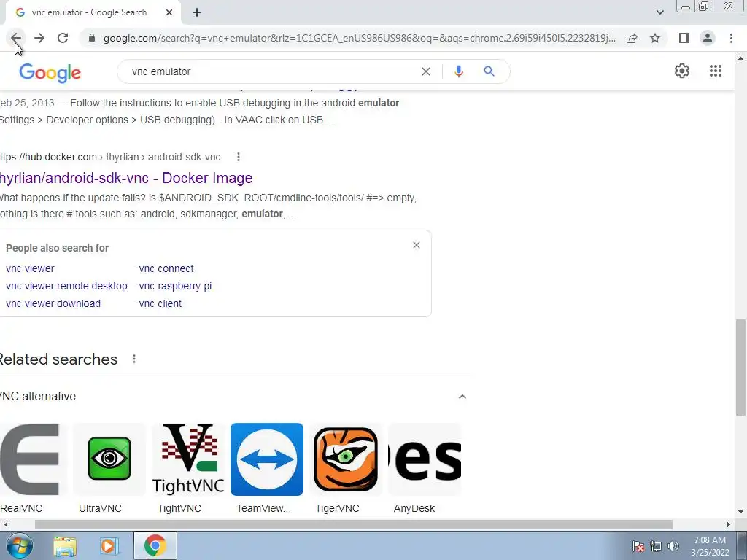Close the vnc emulator tab
Screen dimensions: 747x560
tap(169, 12)
